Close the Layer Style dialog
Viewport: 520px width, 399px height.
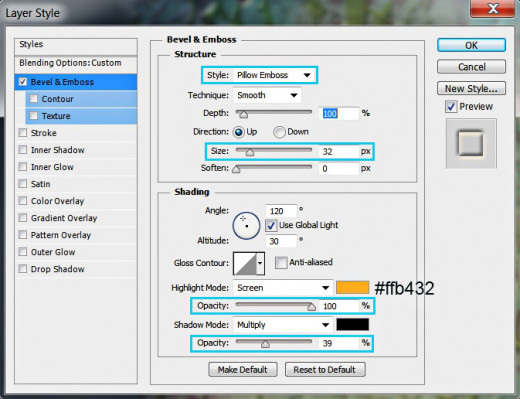pos(492,8)
